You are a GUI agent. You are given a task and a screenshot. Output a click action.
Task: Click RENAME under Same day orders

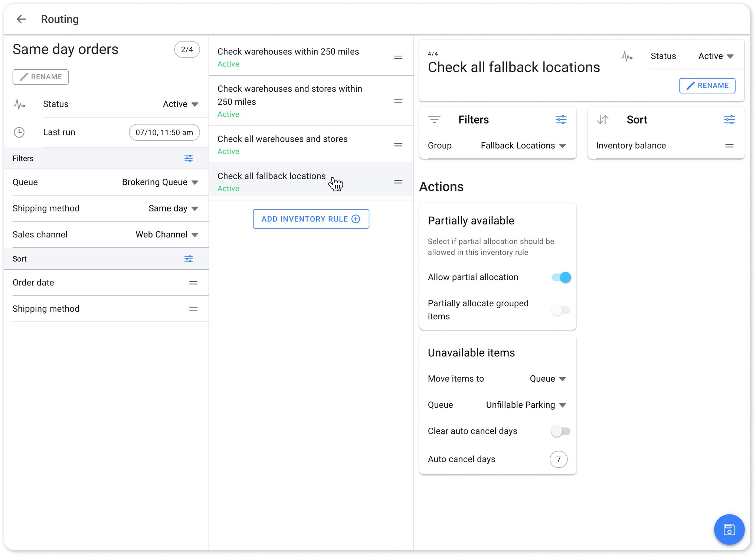[40, 77]
